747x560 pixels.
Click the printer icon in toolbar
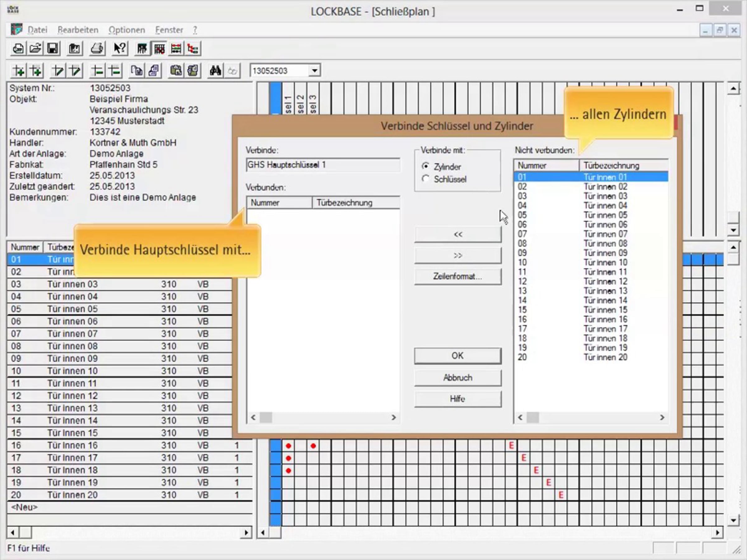(97, 49)
